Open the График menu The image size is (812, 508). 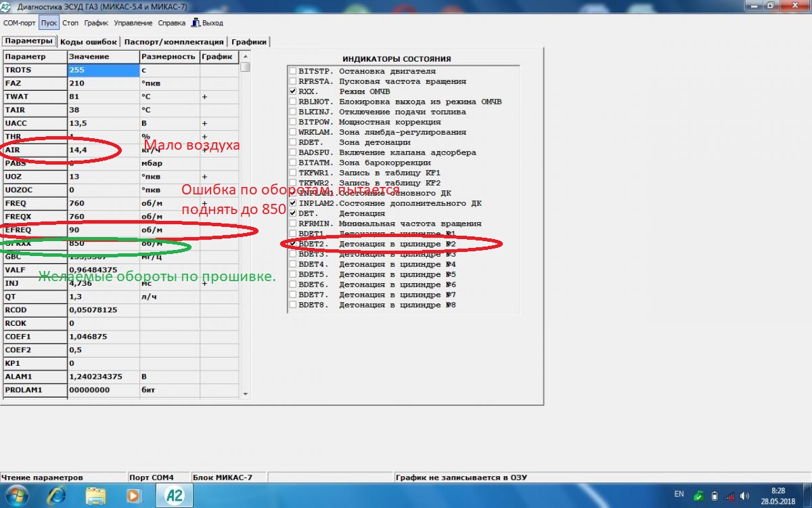(x=96, y=22)
